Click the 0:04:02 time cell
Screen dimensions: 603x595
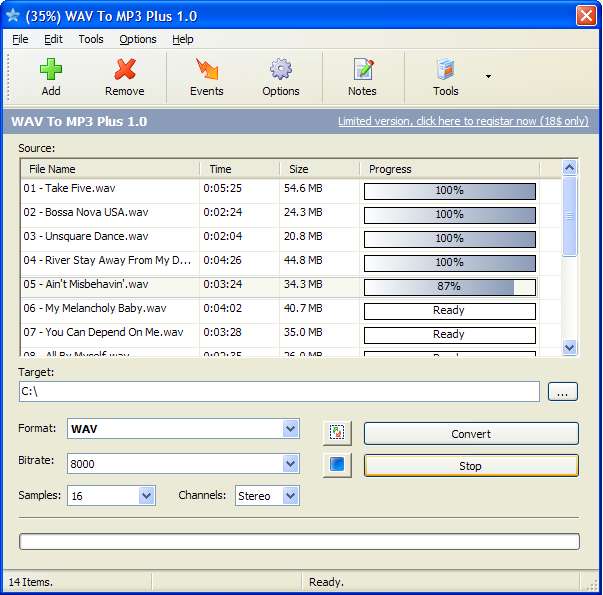coord(222,308)
